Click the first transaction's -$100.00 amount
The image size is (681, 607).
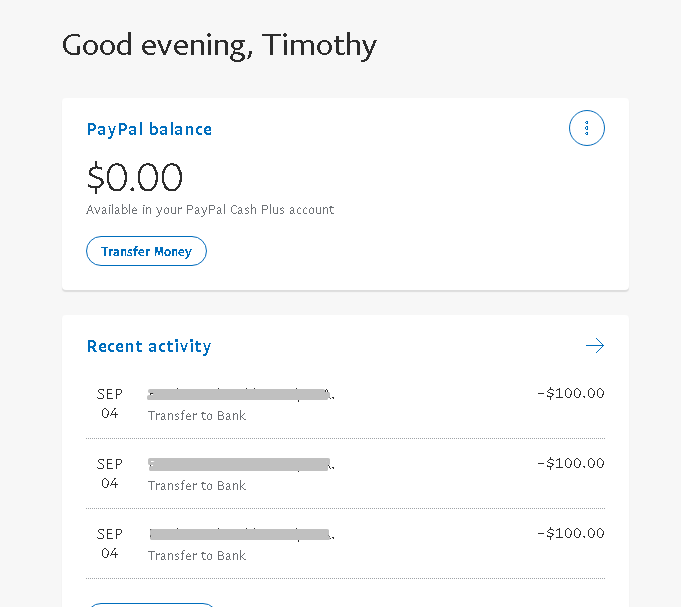pos(570,393)
